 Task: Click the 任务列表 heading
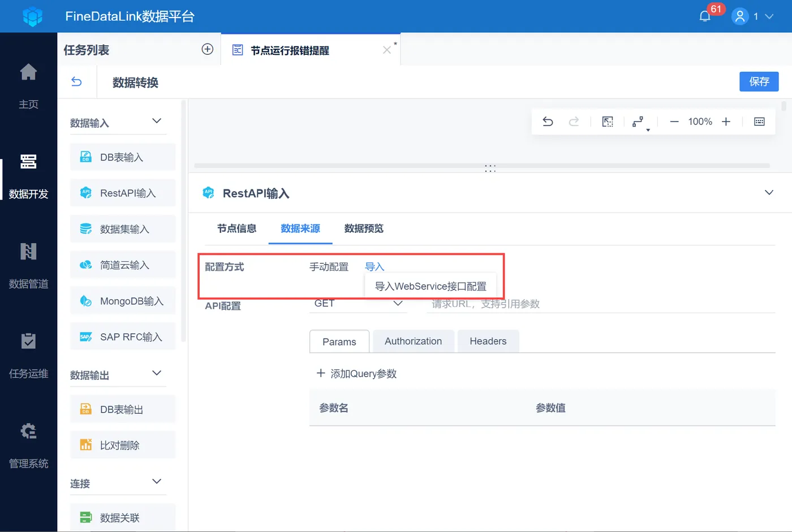(86, 50)
